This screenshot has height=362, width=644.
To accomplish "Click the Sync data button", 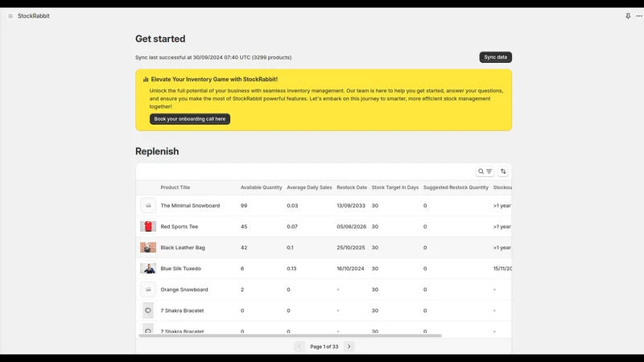I will 495,57.
